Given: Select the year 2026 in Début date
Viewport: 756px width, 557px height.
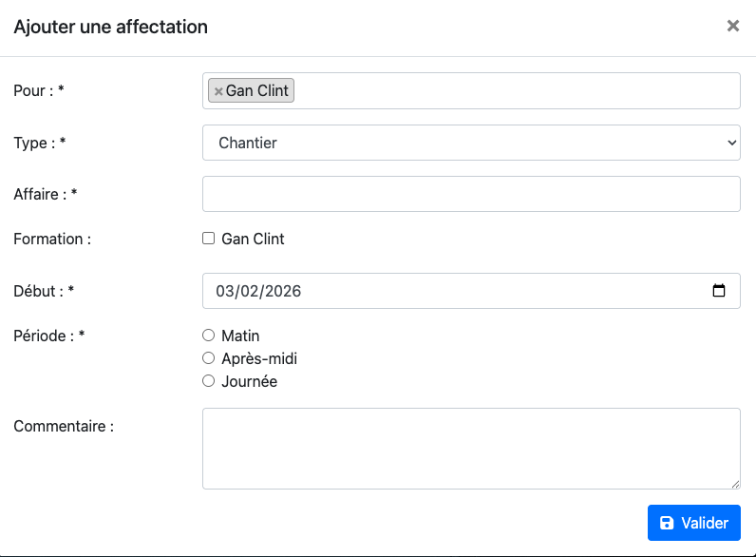Looking at the screenshot, I should point(283,291).
